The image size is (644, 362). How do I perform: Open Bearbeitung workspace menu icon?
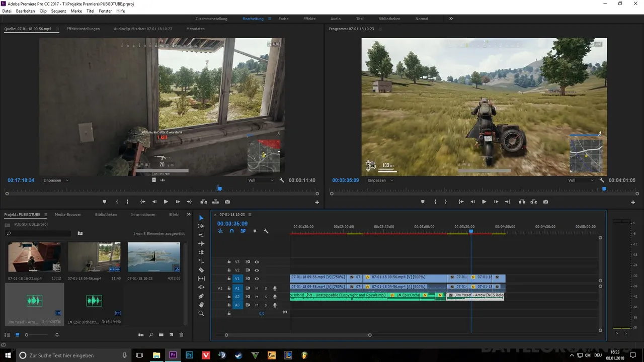(x=270, y=19)
